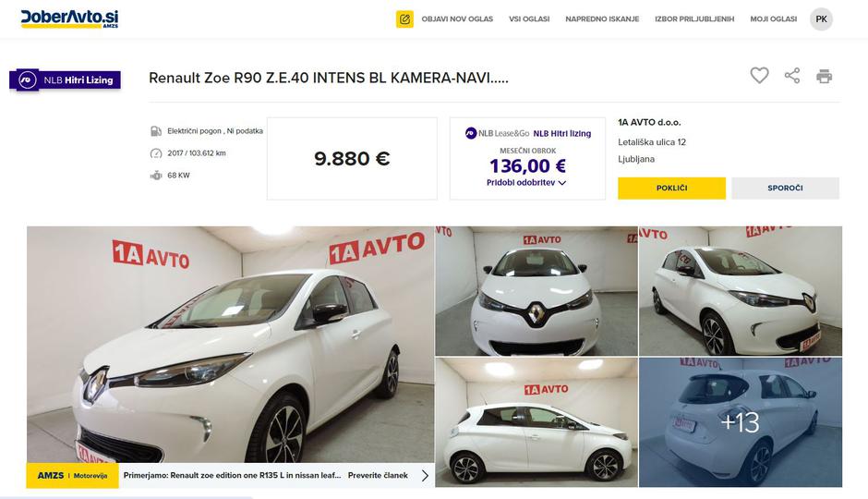Click the Objavi nov oglas link
868x499 pixels.
[457, 18]
